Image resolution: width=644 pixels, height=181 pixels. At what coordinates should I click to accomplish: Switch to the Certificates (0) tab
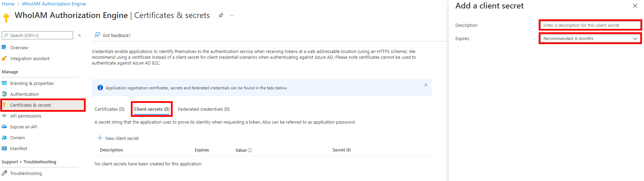click(x=109, y=109)
